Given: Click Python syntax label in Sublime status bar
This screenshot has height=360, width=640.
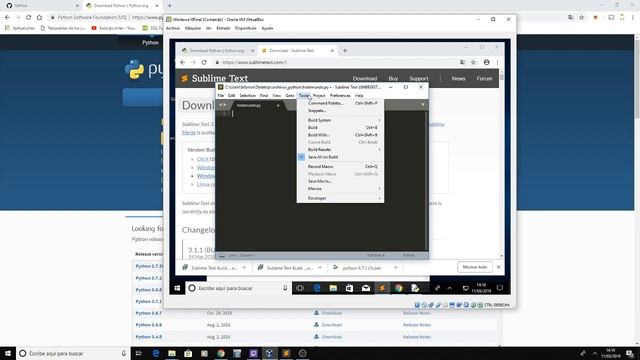Looking at the screenshot, I should (409, 255).
